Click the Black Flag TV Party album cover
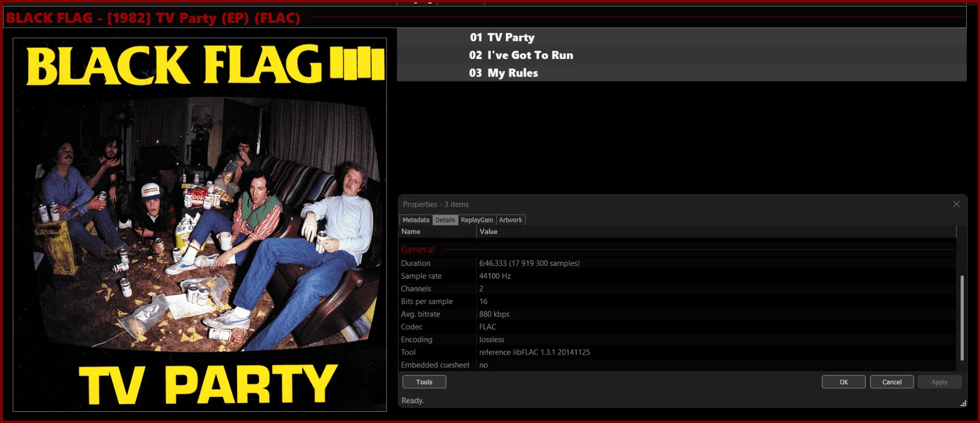 (200, 225)
